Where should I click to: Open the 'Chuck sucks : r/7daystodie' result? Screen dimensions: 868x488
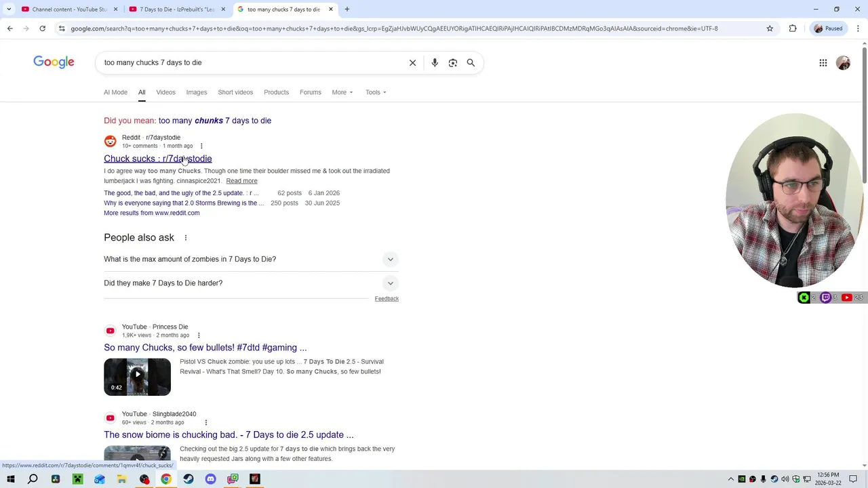click(x=157, y=159)
